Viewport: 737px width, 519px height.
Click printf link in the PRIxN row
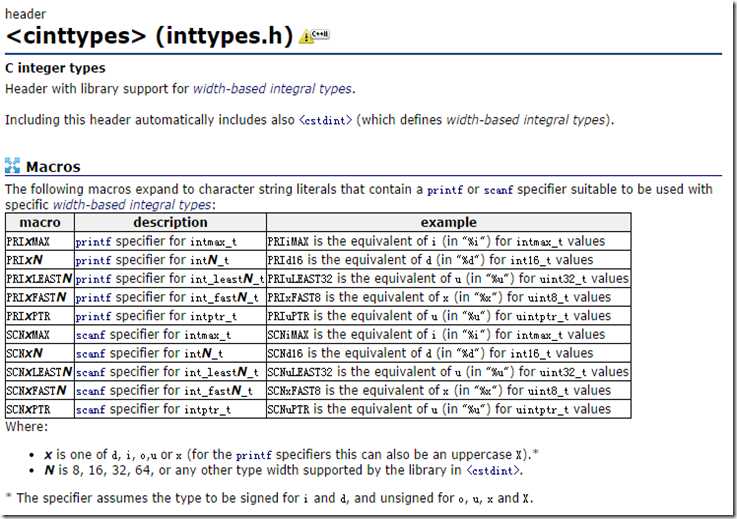point(93,260)
